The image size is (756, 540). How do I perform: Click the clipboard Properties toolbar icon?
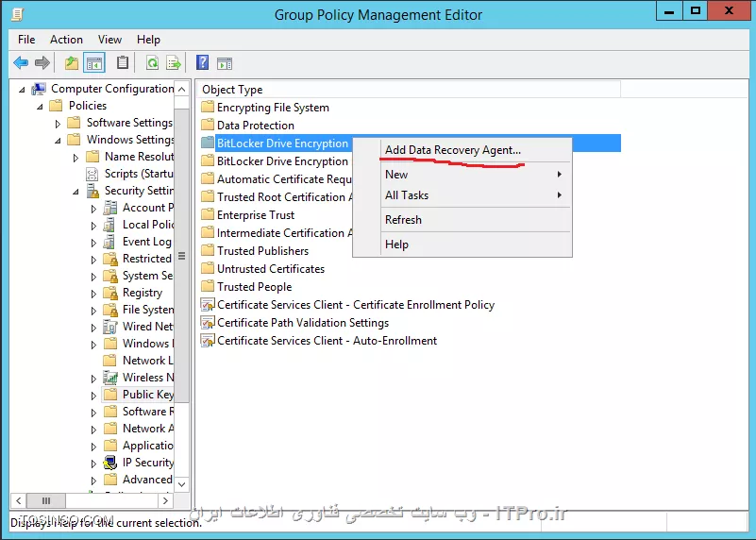[x=123, y=62]
